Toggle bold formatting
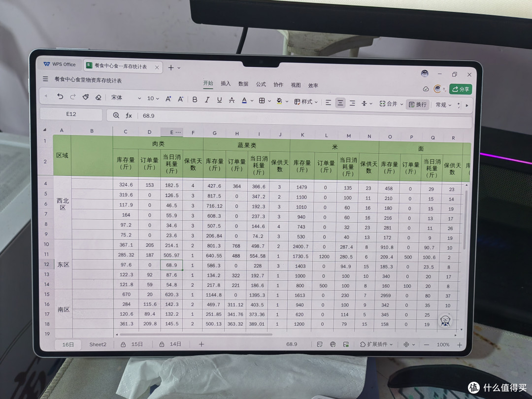The height and width of the screenshot is (399, 532). tap(195, 100)
